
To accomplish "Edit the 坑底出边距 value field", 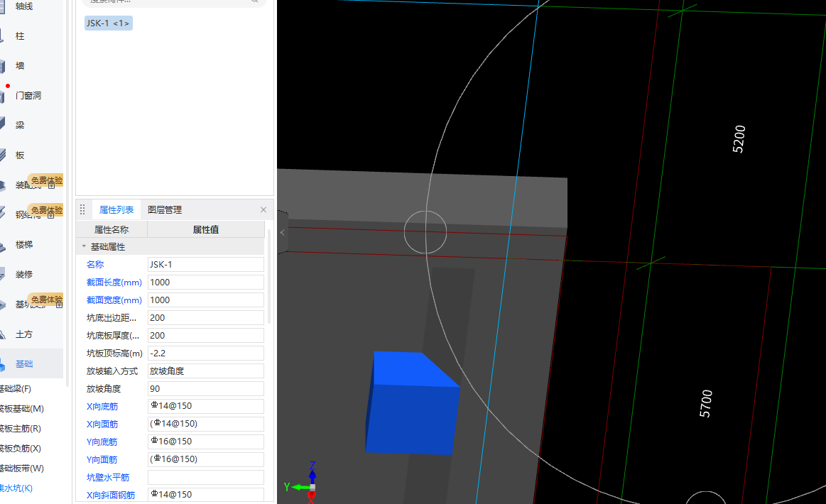I will [205, 317].
